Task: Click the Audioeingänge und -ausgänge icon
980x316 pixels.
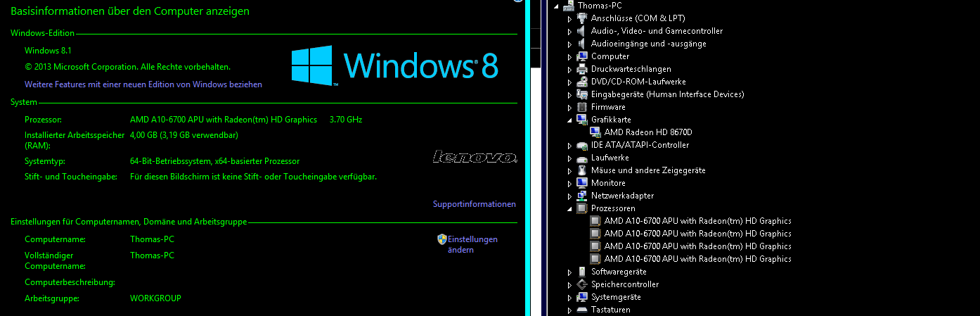Action: coord(581,44)
